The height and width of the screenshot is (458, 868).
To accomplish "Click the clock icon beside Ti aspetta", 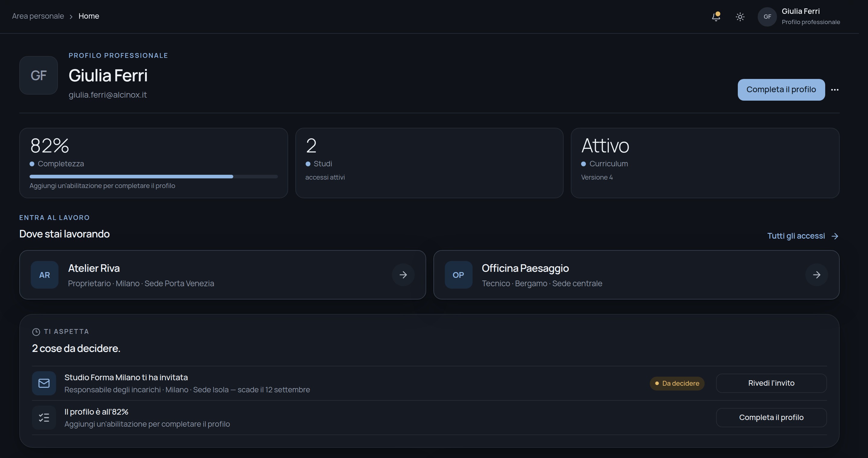I will click(36, 332).
